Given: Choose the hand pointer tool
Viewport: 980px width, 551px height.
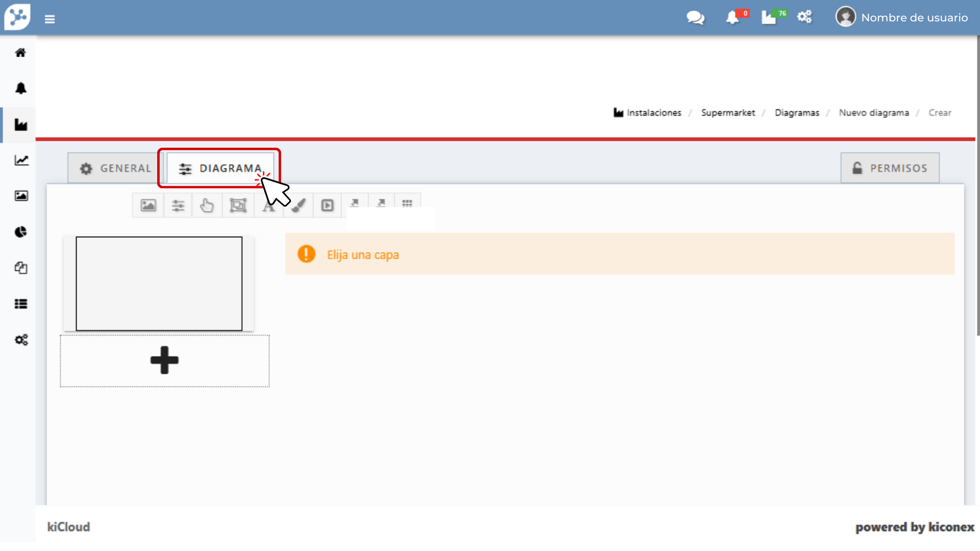Looking at the screenshot, I should pos(207,206).
